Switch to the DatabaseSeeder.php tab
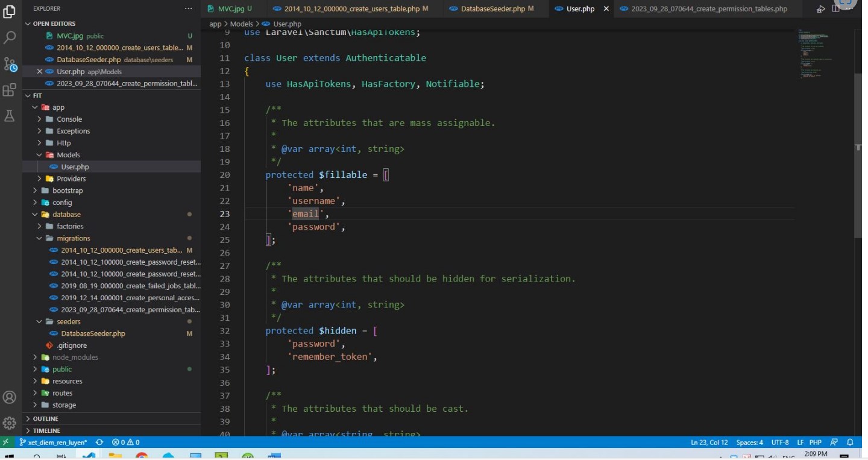868x460 pixels. pos(492,9)
